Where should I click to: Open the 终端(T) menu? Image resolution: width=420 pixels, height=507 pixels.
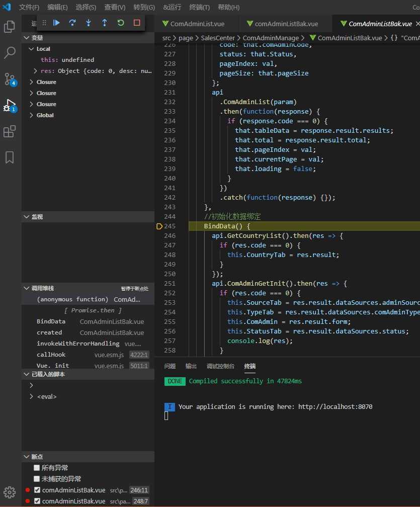tap(200, 7)
